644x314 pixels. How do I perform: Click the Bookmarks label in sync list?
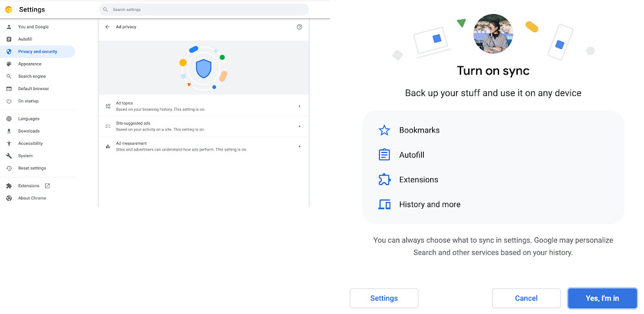[x=419, y=130]
